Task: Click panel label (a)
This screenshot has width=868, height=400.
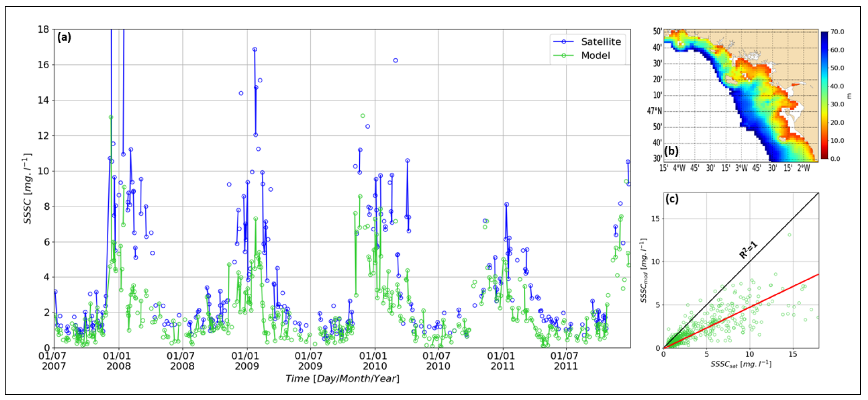Action: coord(64,37)
